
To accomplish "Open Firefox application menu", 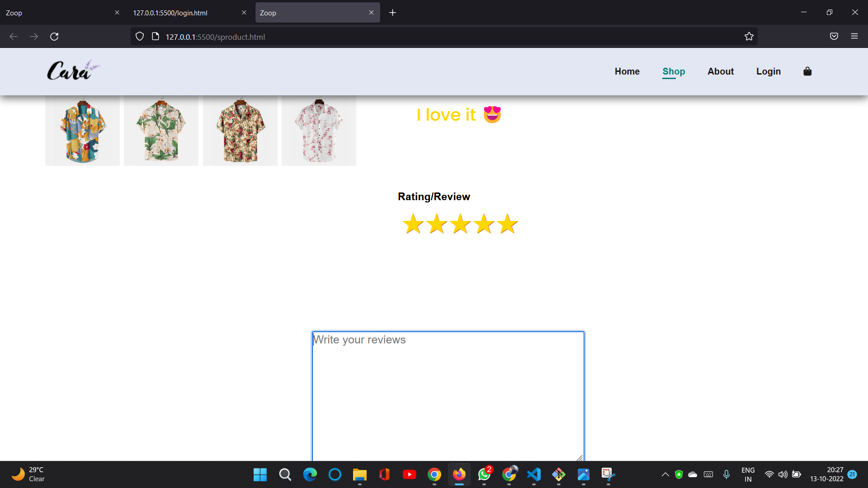I will (x=854, y=36).
